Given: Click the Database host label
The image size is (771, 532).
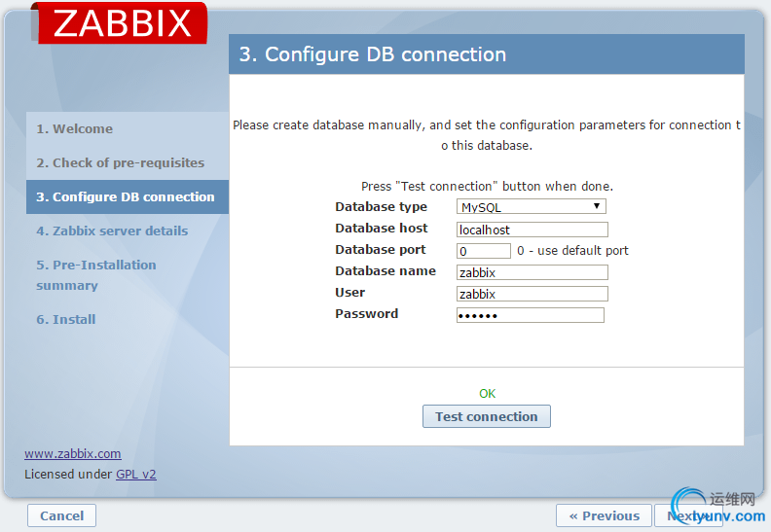Looking at the screenshot, I should click(382, 228).
